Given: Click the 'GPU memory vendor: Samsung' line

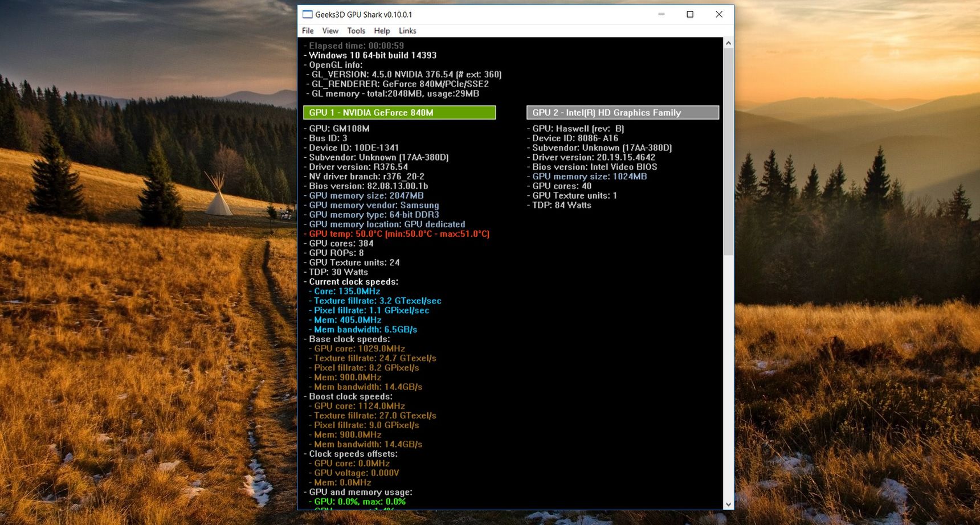Looking at the screenshot, I should [x=371, y=205].
